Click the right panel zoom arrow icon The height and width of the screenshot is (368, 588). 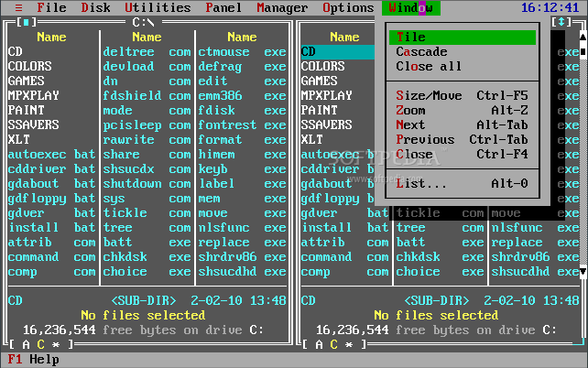tap(561, 22)
